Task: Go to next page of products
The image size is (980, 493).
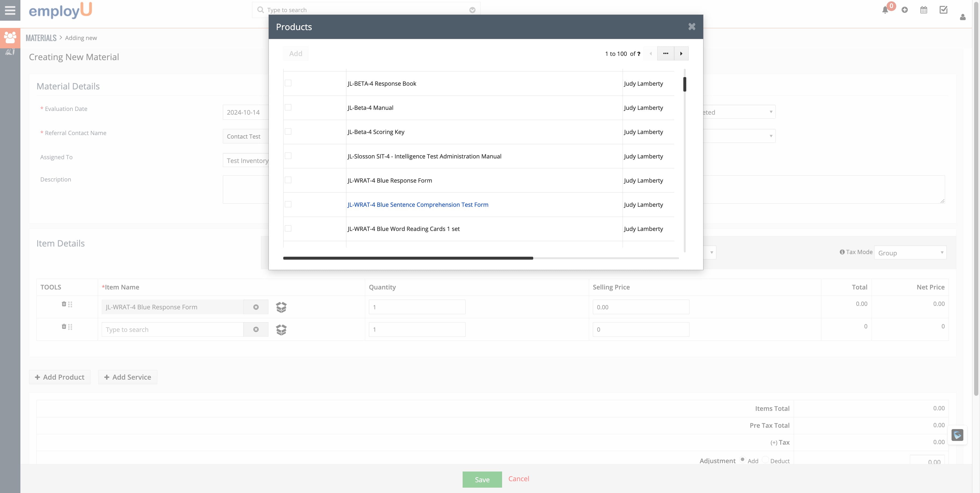Action: tap(681, 54)
